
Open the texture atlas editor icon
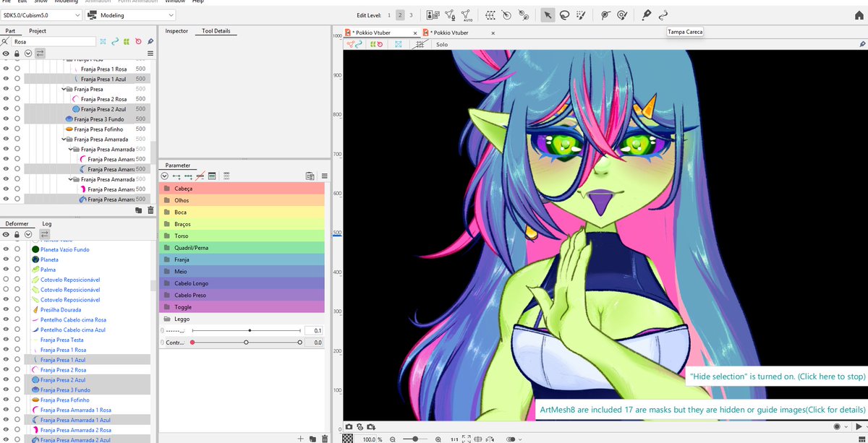pyautogui.click(x=433, y=14)
